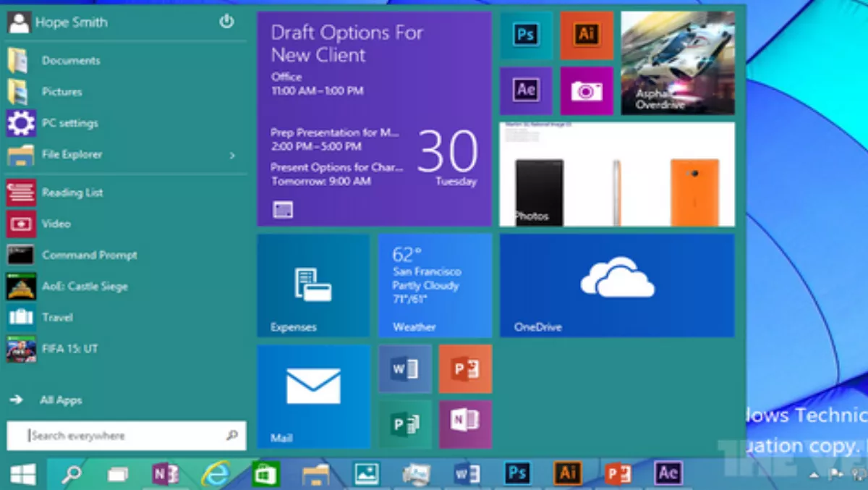Open the Weather tile for San Francisco

(x=435, y=285)
